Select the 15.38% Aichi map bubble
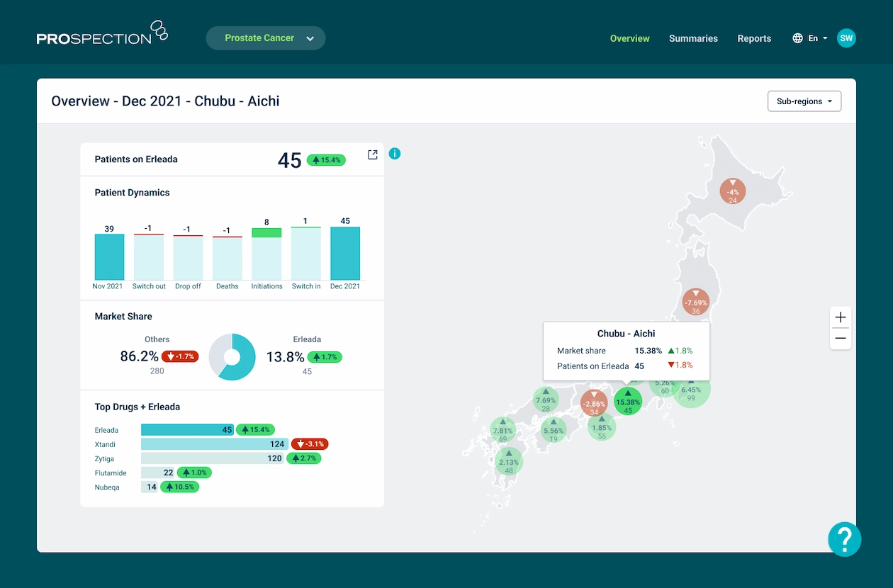 [628, 402]
